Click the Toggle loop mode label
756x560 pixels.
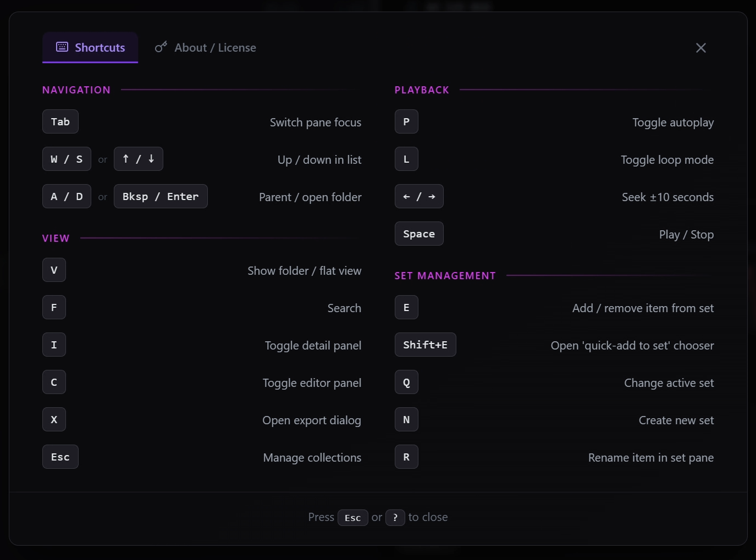[x=667, y=160]
